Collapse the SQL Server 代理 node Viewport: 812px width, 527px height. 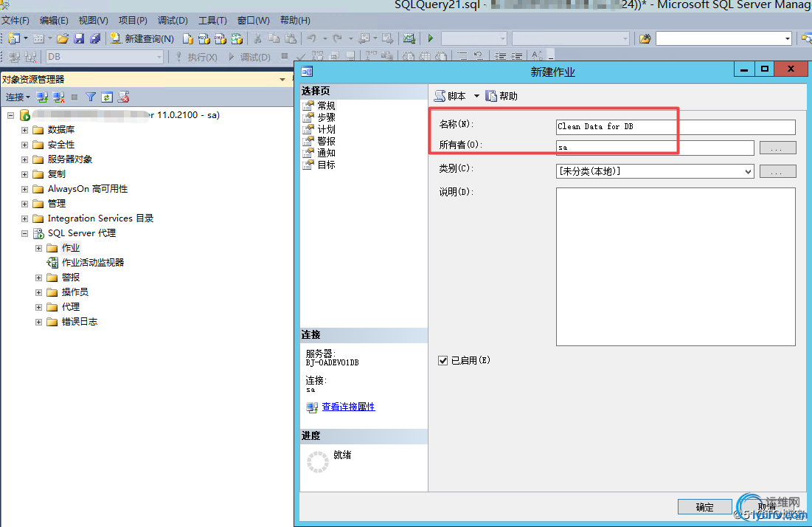tap(24, 233)
